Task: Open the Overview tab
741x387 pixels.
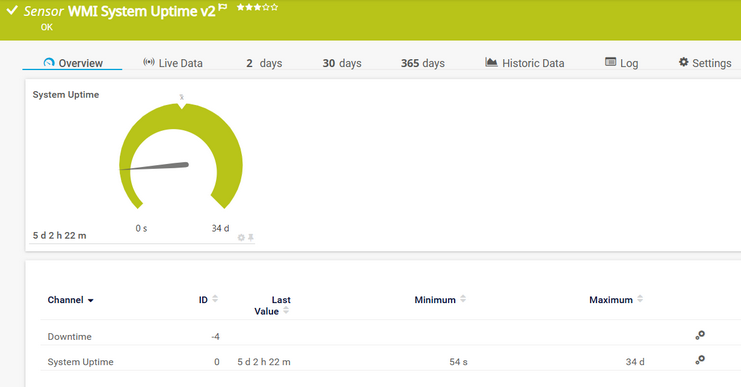Action: coord(72,63)
